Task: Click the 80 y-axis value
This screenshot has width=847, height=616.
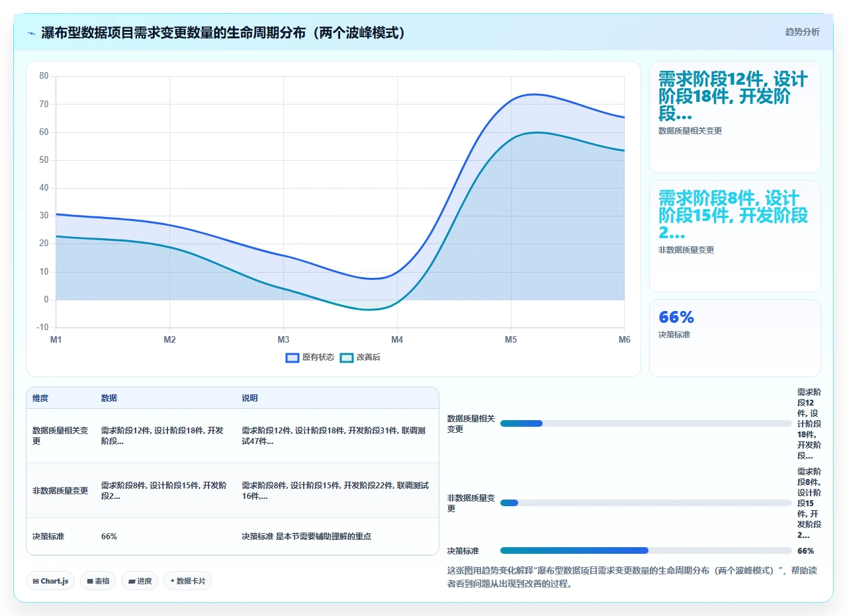Action: [44, 76]
